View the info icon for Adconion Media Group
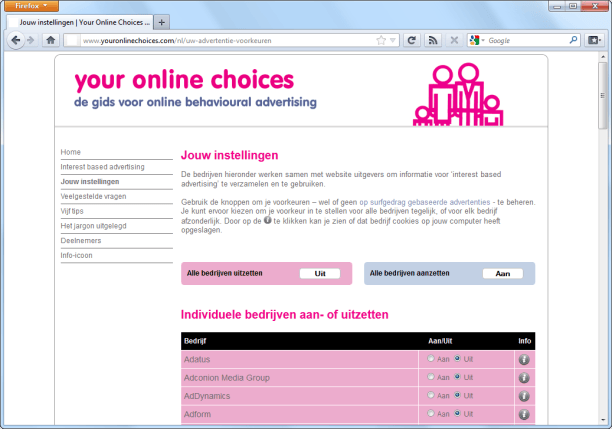The width and height of the screenshot is (612, 429). tap(524, 378)
